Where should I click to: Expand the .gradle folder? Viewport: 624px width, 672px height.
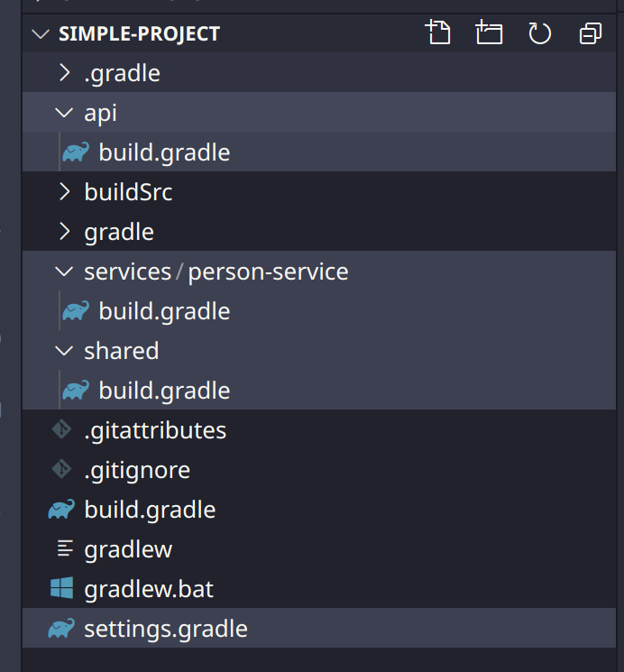coord(64,73)
